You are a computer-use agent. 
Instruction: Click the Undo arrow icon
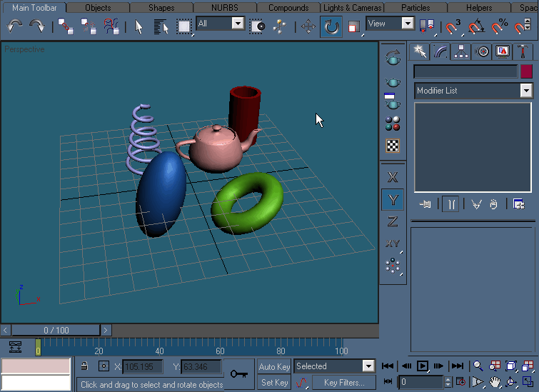pyautogui.click(x=15, y=26)
